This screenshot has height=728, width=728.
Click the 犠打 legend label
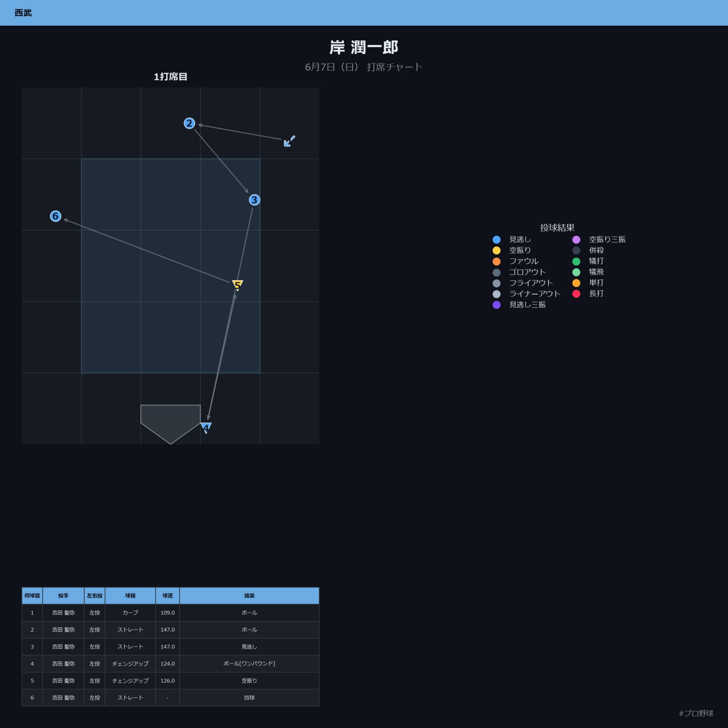coord(596,261)
